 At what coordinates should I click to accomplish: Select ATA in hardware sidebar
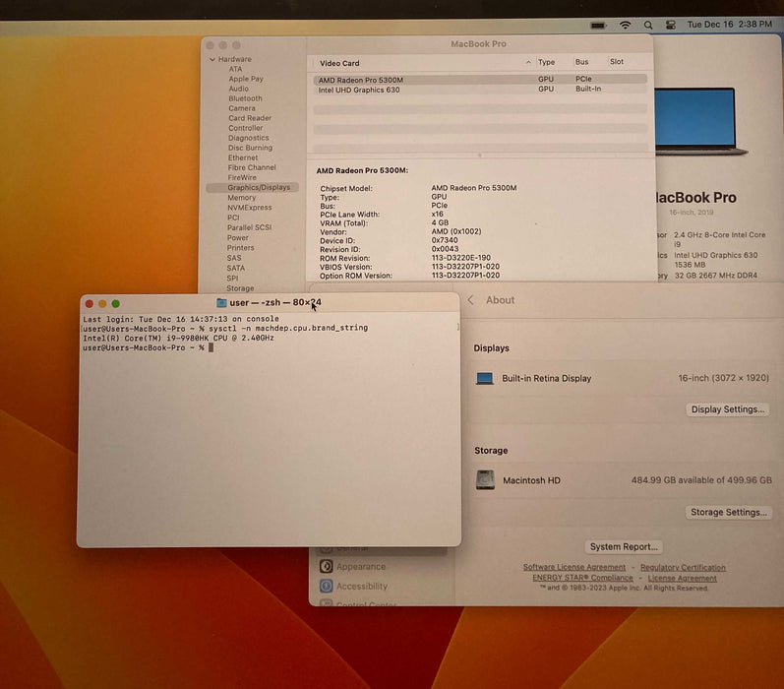click(x=235, y=69)
